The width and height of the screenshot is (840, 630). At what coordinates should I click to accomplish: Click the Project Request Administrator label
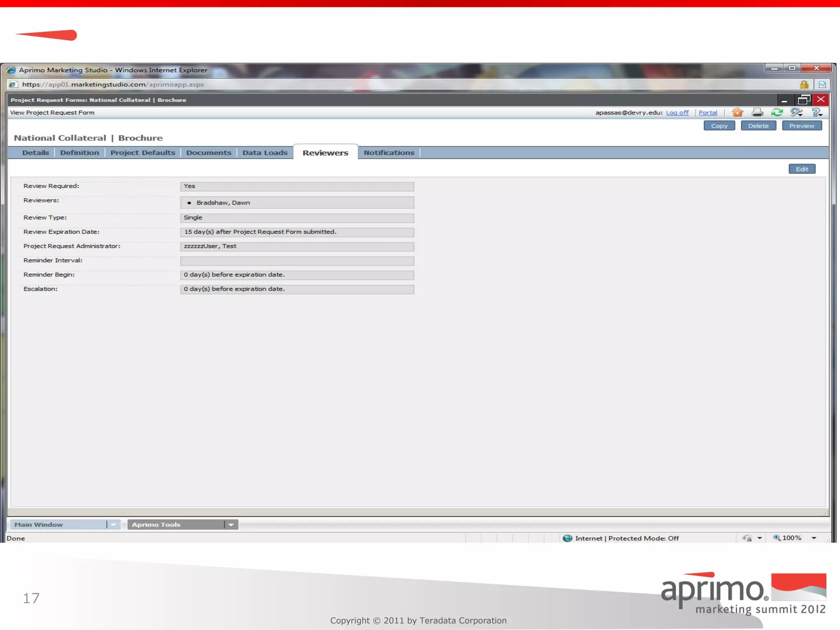pos(72,246)
